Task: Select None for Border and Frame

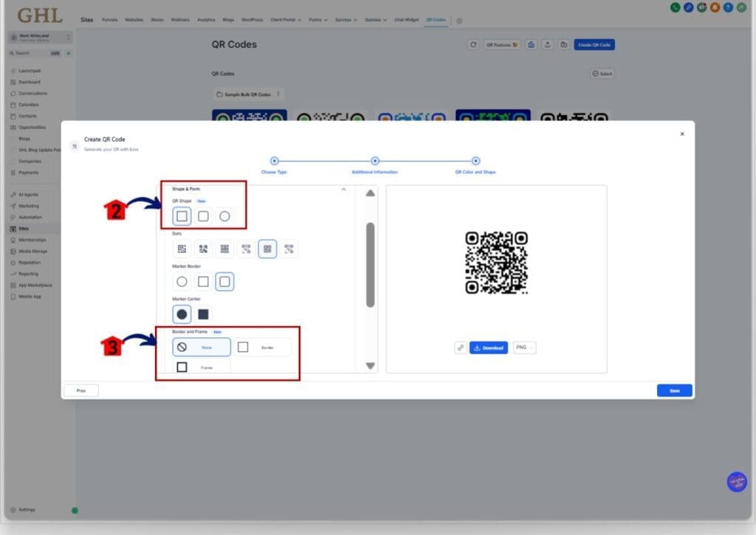Action: click(x=201, y=347)
